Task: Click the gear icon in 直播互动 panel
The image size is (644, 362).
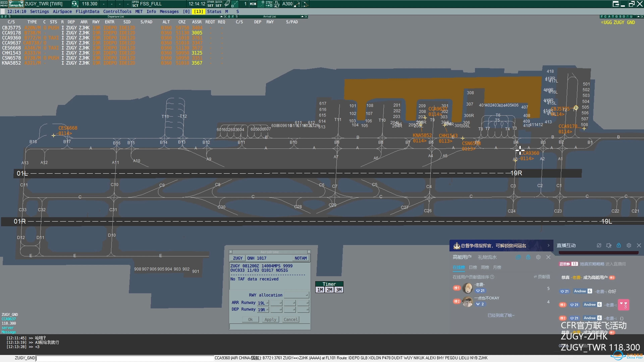Action: (x=629, y=245)
